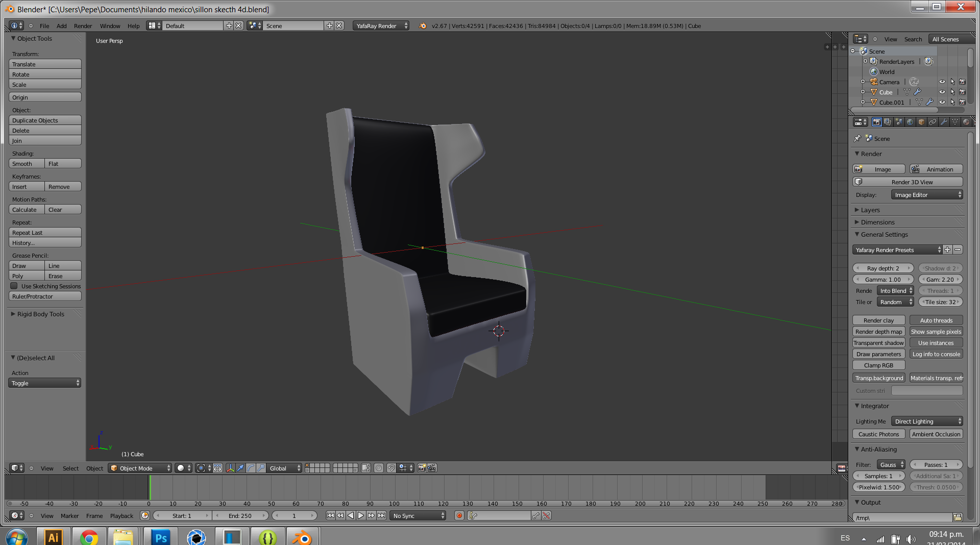Image resolution: width=980 pixels, height=545 pixels.
Task: Open the Constraints properties tab chain icon
Action: coord(933,122)
